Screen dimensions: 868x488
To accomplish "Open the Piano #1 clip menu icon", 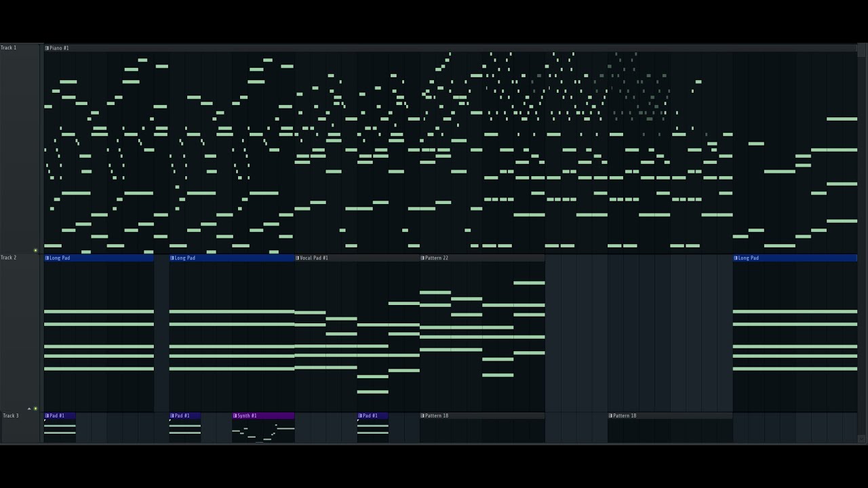I will (47, 48).
